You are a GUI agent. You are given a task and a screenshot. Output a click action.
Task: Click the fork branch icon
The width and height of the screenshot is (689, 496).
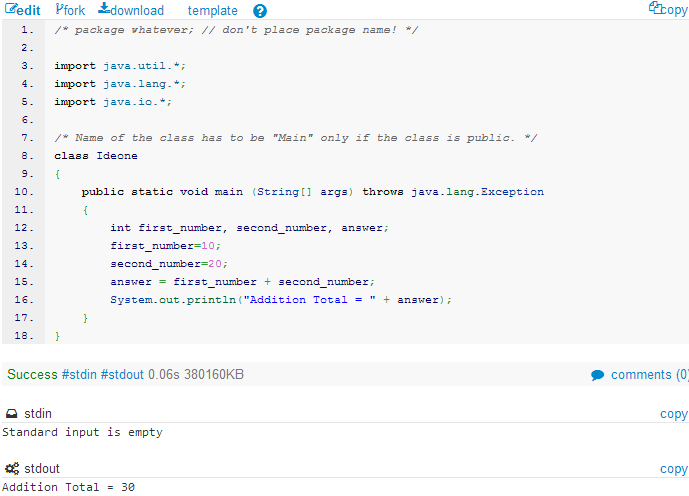(x=59, y=8)
